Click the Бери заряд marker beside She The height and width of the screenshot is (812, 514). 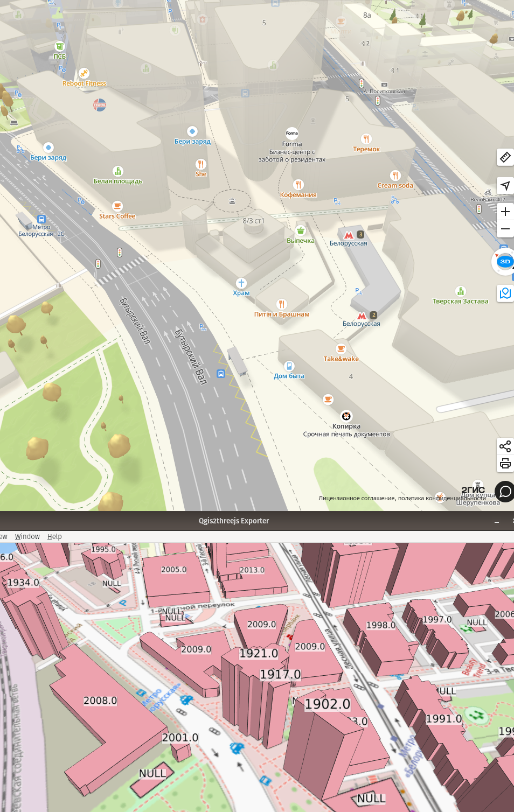coord(192,131)
